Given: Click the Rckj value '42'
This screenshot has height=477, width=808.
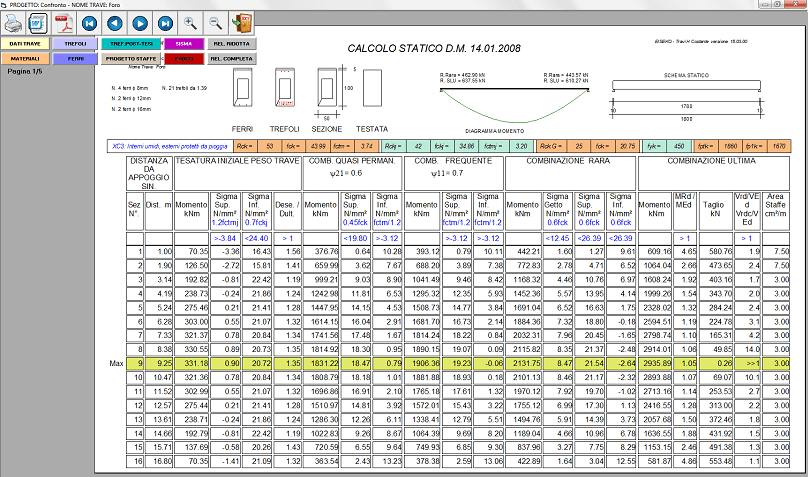Looking at the screenshot, I should click(x=418, y=146).
